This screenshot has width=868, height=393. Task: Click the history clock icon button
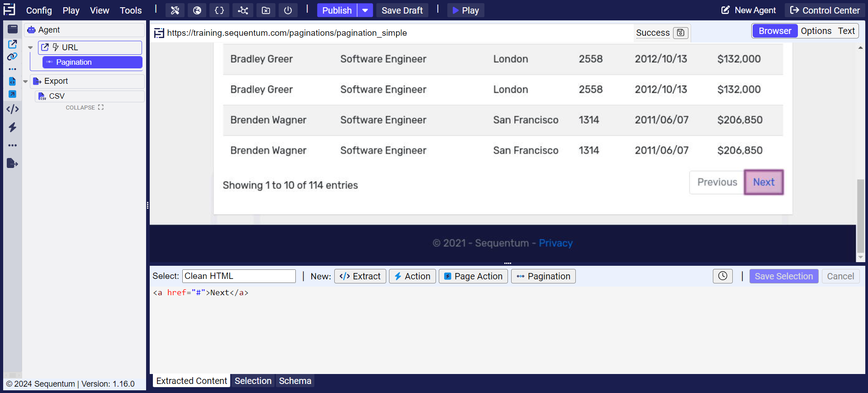722,276
